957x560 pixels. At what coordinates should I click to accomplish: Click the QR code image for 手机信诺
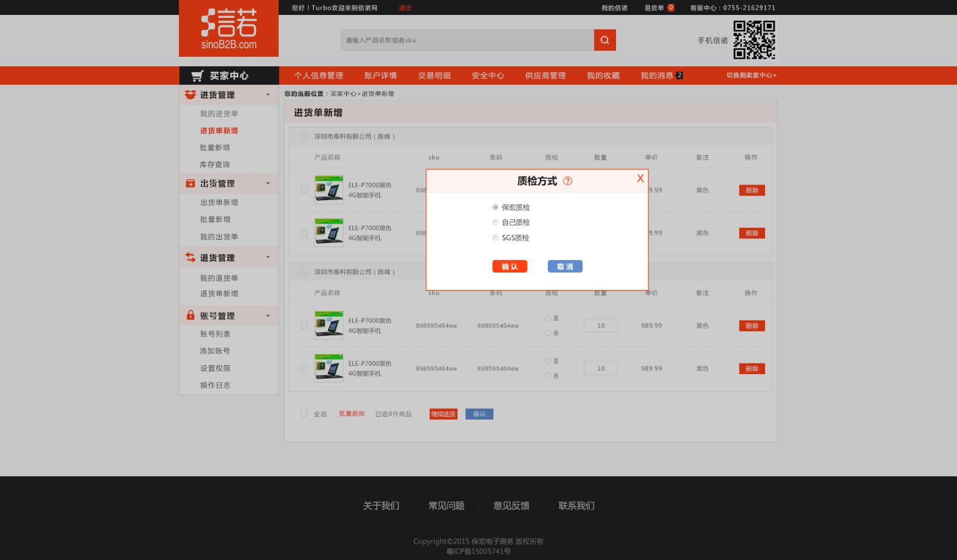[754, 40]
